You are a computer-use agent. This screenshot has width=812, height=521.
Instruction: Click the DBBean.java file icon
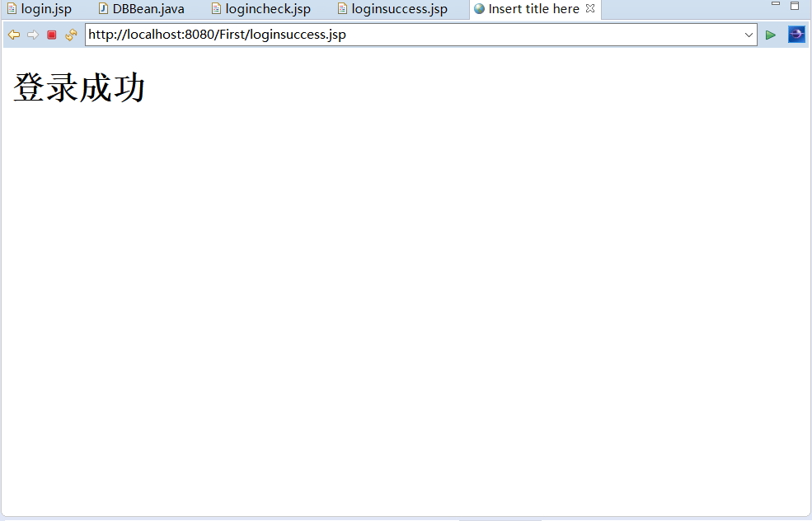pyautogui.click(x=103, y=9)
